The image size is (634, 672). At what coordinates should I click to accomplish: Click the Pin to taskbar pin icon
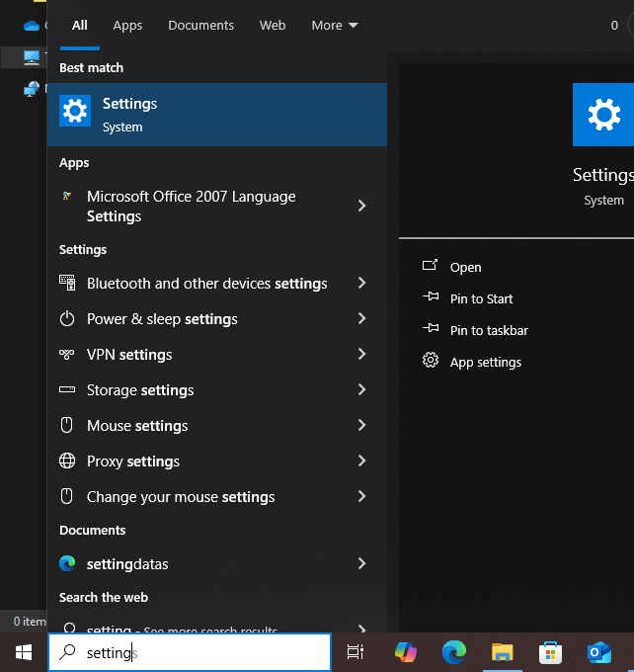pyautogui.click(x=431, y=328)
